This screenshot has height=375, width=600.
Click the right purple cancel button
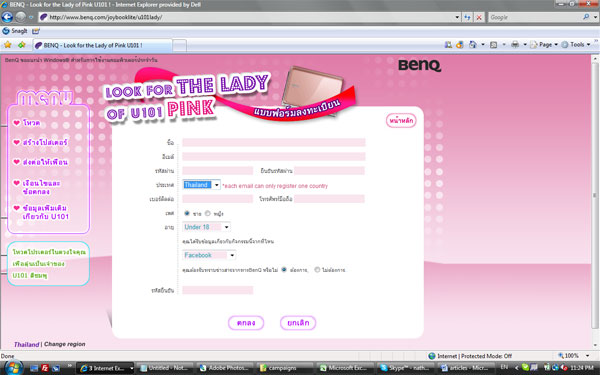(x=298, y=323)
